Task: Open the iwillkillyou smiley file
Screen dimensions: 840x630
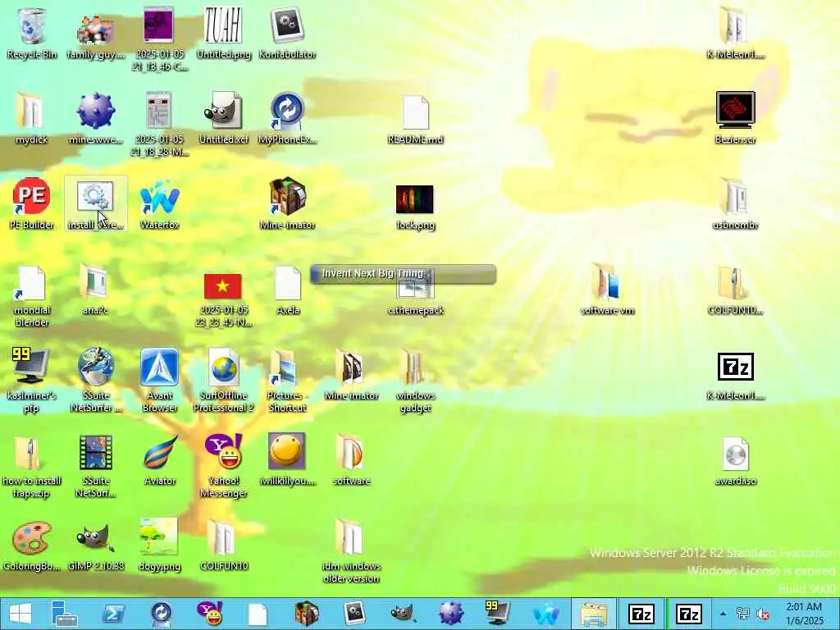Action: click(x=287, y=459)
